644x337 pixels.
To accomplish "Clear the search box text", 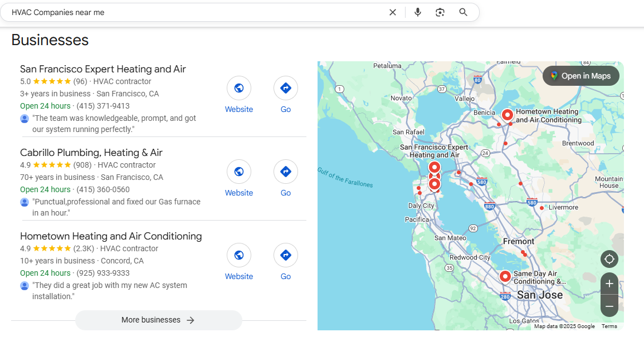I will [x=393, y=12].
